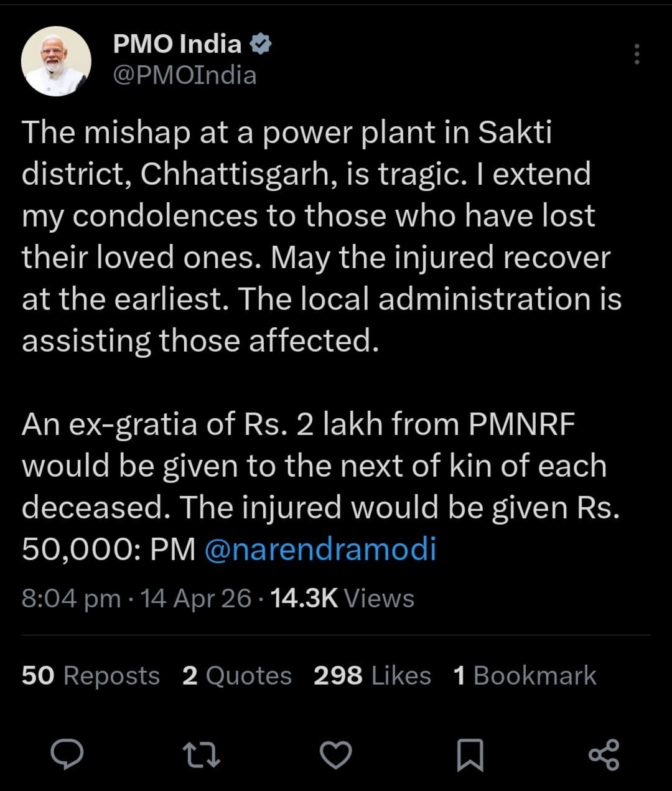This screenshot has width=672, height=791.
Task: View the 50 Reposts list
Action: tap(91, 676)
